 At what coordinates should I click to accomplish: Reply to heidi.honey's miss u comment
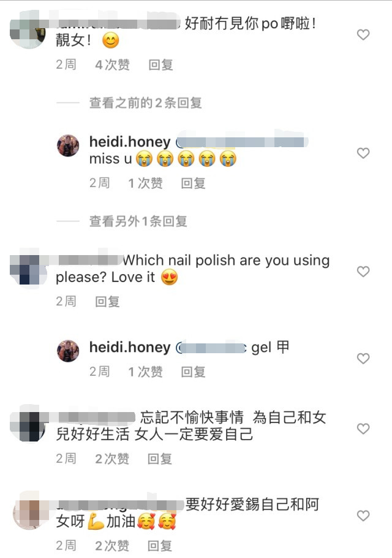194,183
